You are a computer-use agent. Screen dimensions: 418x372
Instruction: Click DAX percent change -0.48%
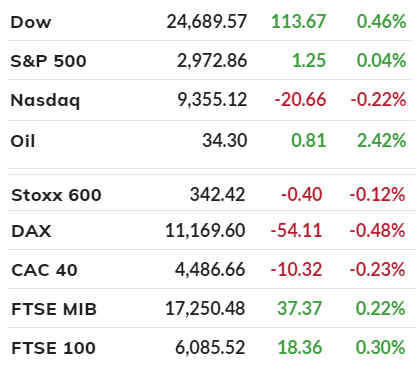(377, 230)
